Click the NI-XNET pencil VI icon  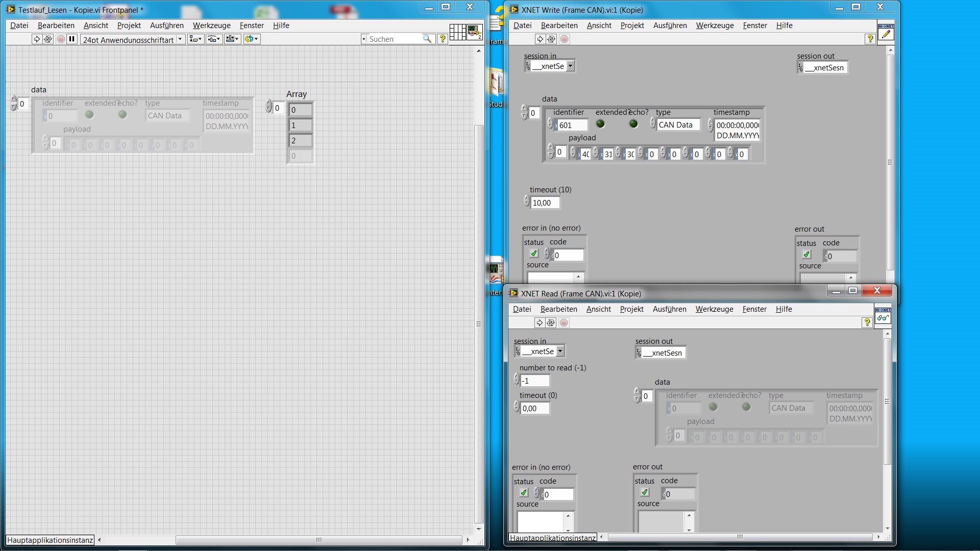coord(886,33)
